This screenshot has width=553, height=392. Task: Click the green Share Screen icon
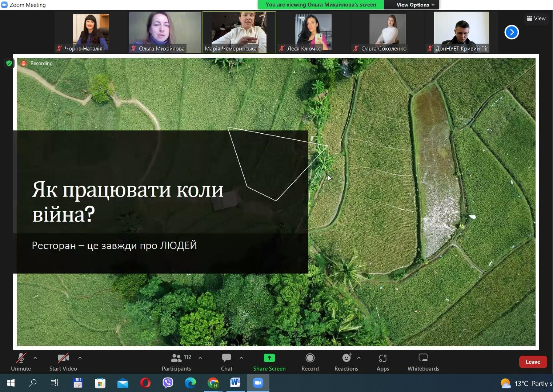(269, 358)
